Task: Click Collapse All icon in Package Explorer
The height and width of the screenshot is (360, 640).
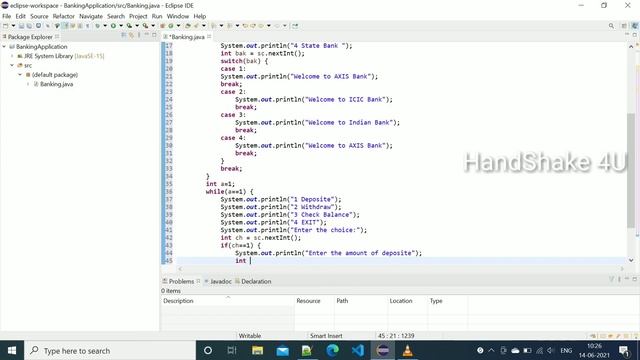Action: pyautogui.click(x=124, y=36)
